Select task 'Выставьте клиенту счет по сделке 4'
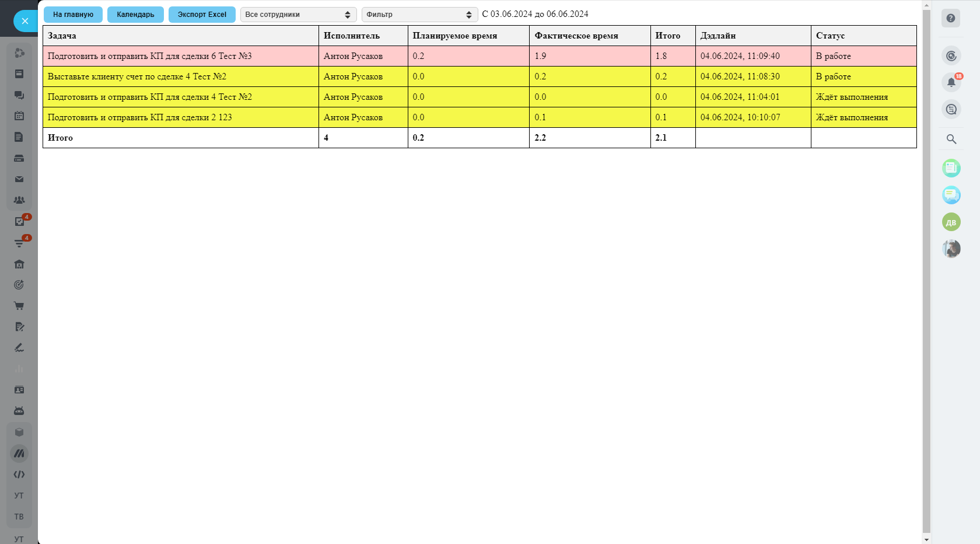Viewport: 980px width, 544px height. click(480, 76)
